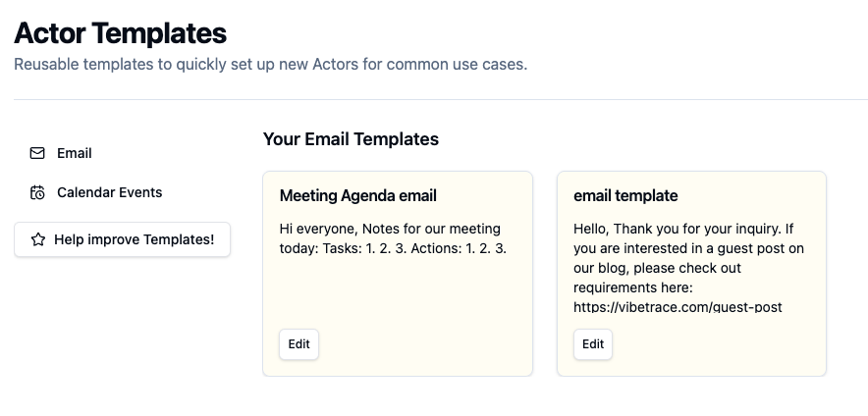This screenshot has width=868, height=416.
Task: Open Edit for the "email template" card
Action: point(593,344)
